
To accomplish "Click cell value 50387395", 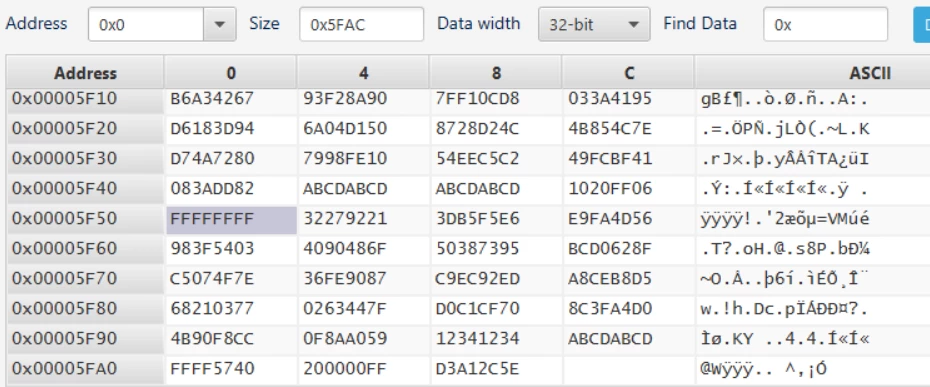I will pyautogui.click(x=478, y=249).
